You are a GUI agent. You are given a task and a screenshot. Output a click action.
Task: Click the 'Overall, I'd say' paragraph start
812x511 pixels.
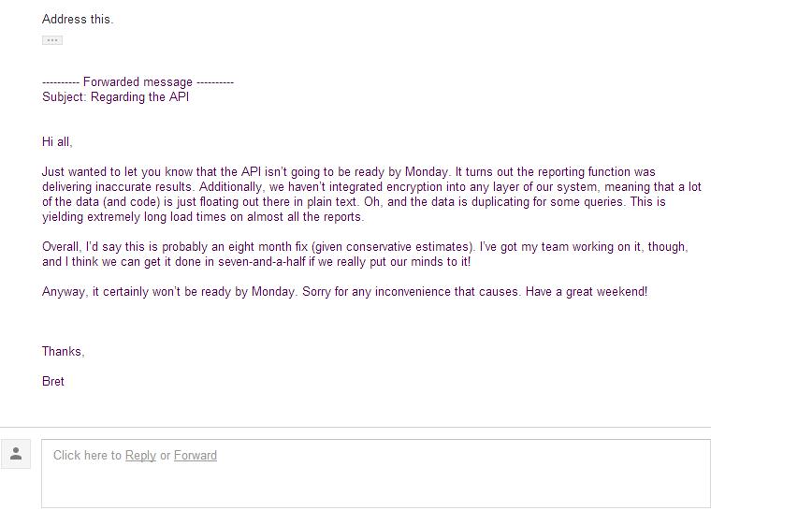point(81,247)
